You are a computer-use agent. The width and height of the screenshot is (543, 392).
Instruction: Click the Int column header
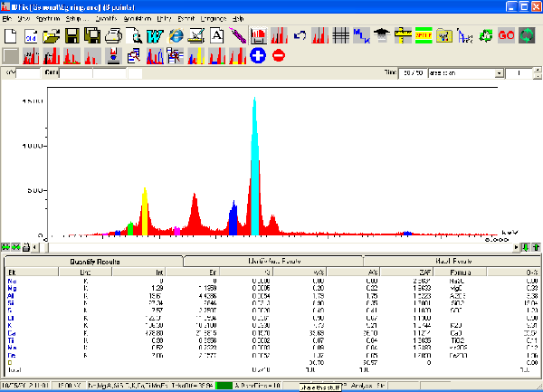(138, 272)
